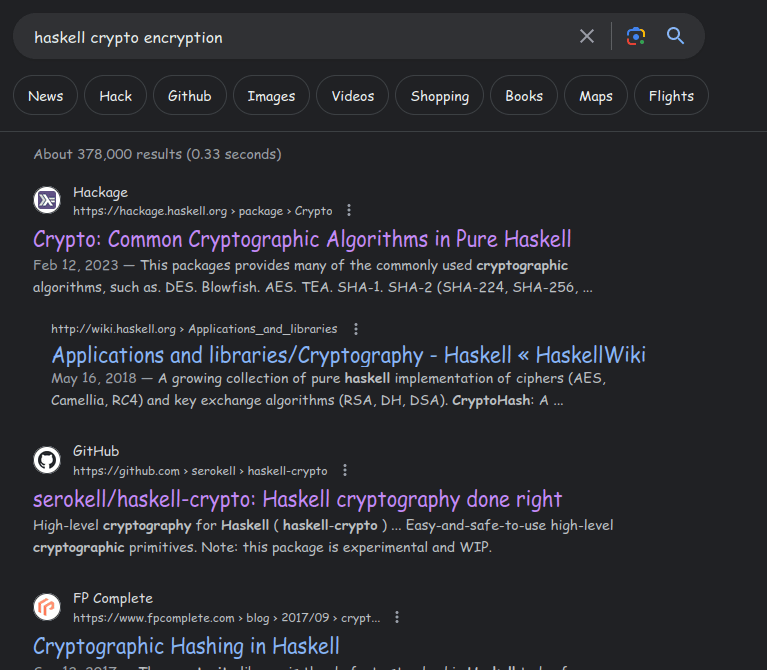The height and width of the screenshot is (670, 767).
Task: Open Google Lens image search icon
Action: coord(635,36)
